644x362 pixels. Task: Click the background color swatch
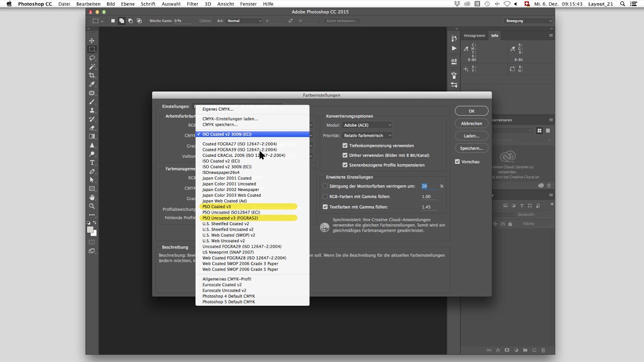click(95, 234)
